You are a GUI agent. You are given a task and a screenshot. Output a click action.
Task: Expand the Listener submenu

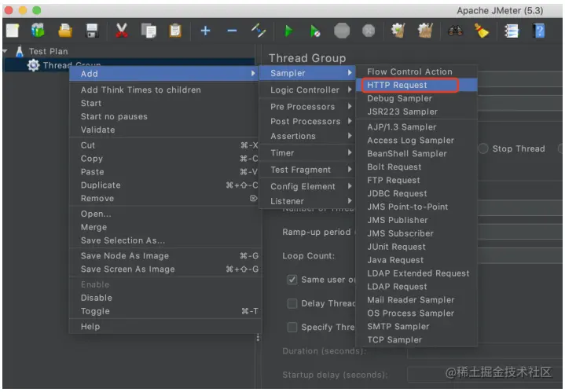pyautogui.click(x=307, y=201)
